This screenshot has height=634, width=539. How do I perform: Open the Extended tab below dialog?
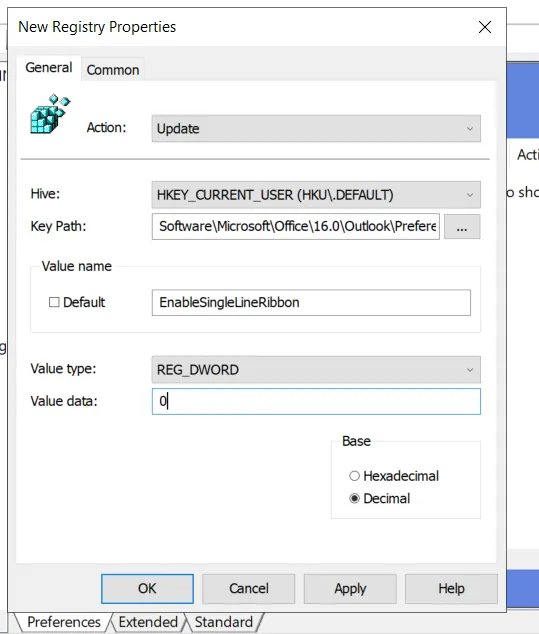(x=148, y=622)
